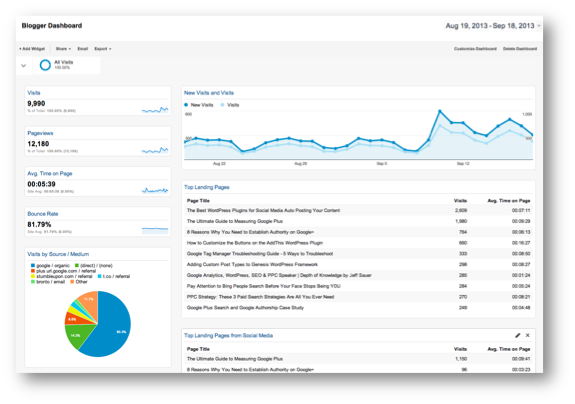
Task: Click the highest peak point on the line chart
Action: pyautogui.click(x=440, y=111)
